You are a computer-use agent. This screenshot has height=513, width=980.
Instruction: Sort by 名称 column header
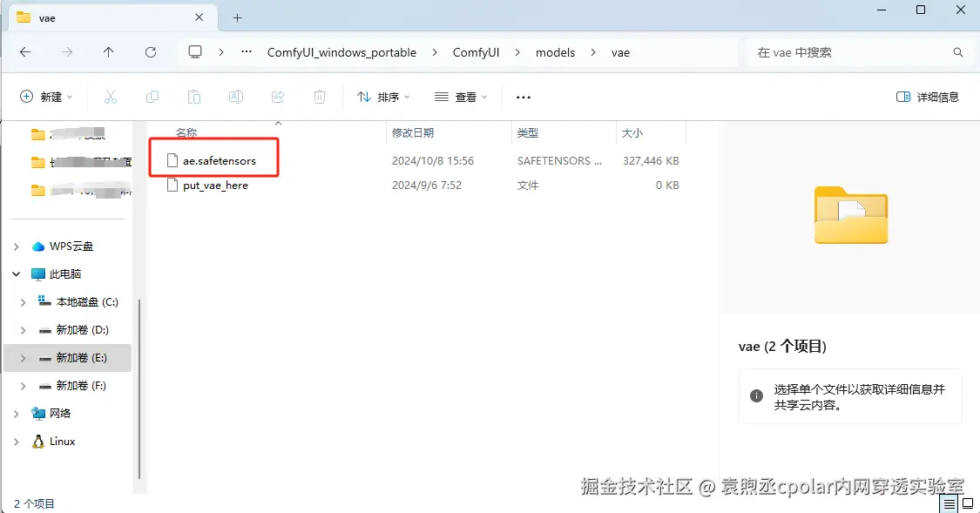coord(186,132)
